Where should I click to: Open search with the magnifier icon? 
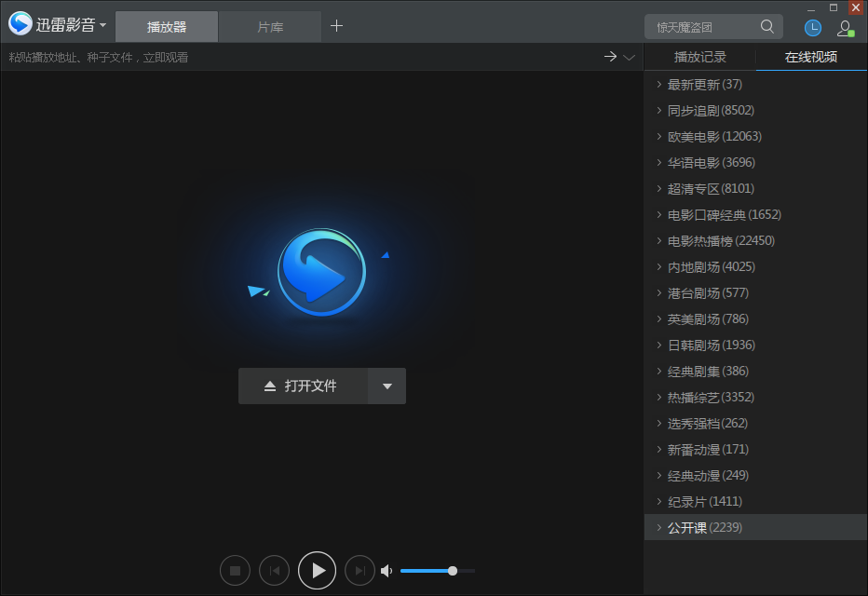tap(767, 27)
